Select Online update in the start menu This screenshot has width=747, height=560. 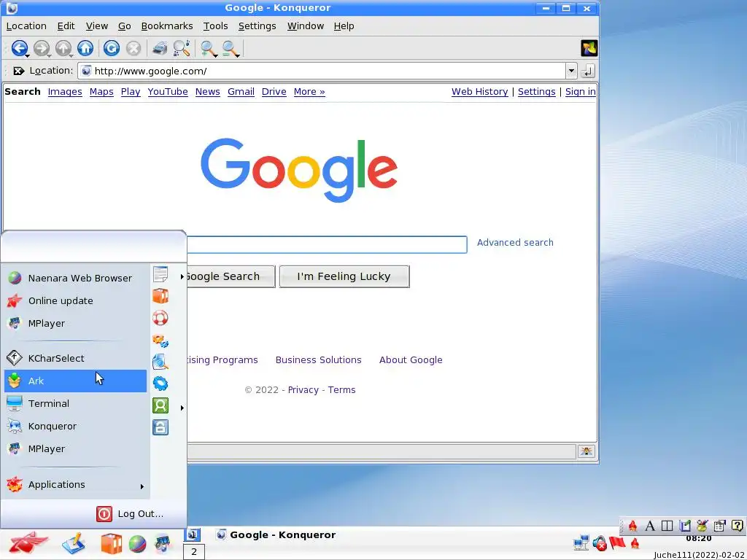click(76, 301)
